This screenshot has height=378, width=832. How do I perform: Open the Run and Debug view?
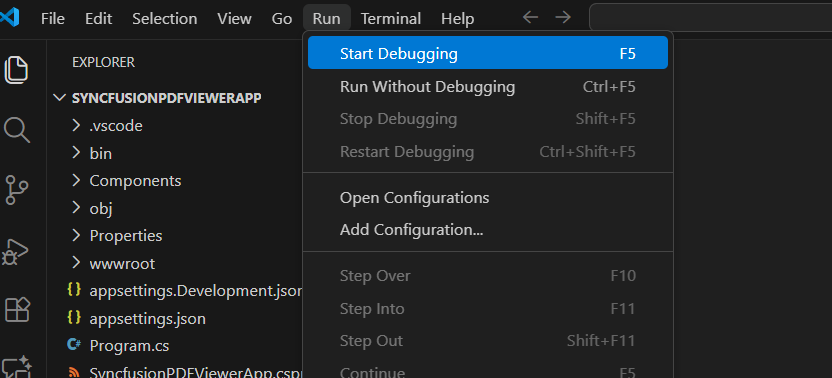tap(16, 251)
